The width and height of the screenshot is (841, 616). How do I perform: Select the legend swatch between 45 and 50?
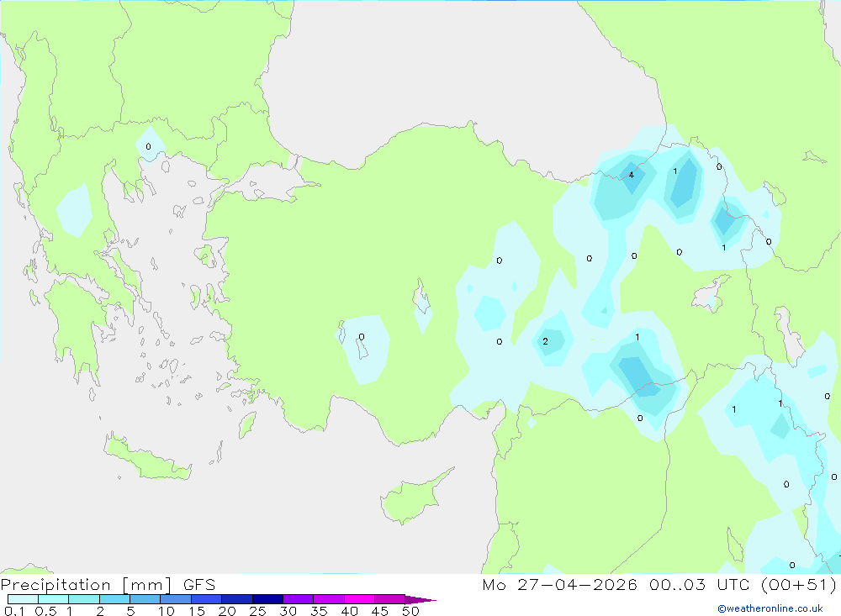390,599
